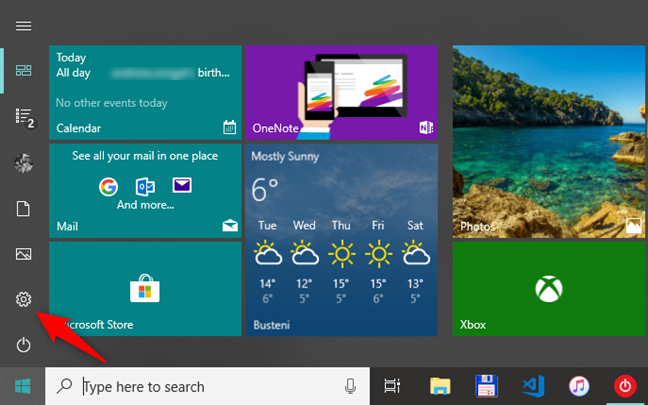Select the Pinned tiles view icon
Image resolution: width=648 pixels, height=405 pixels.
pos(24,70)
